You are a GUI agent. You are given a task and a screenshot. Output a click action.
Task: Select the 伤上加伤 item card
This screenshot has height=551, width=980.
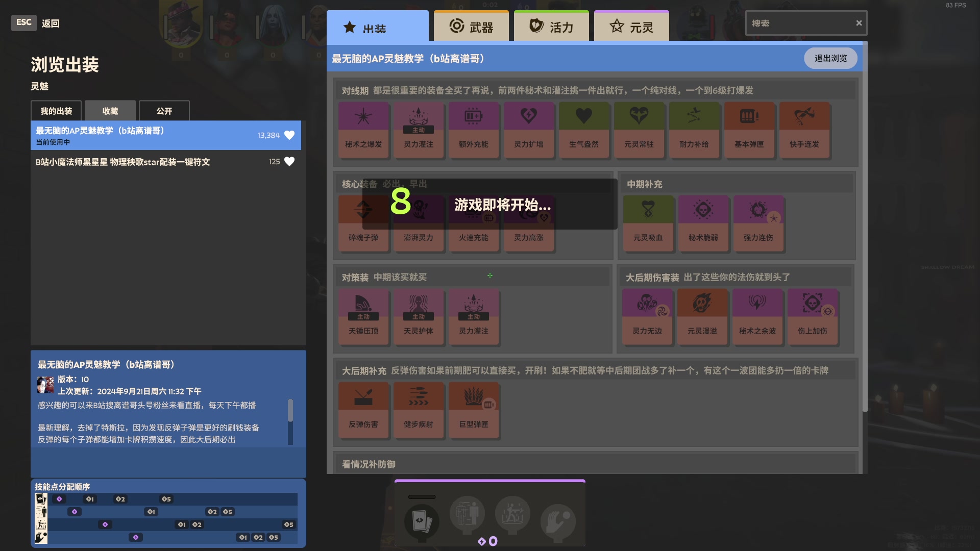(813, 317)
